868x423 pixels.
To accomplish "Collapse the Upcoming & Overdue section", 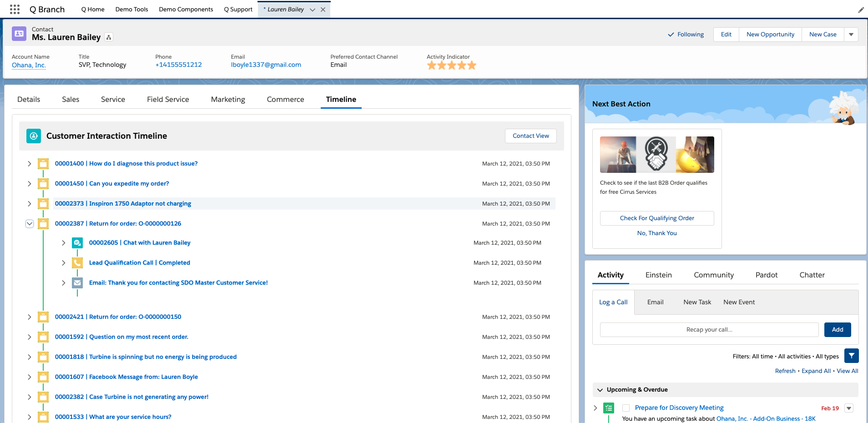I will [600, 390].
